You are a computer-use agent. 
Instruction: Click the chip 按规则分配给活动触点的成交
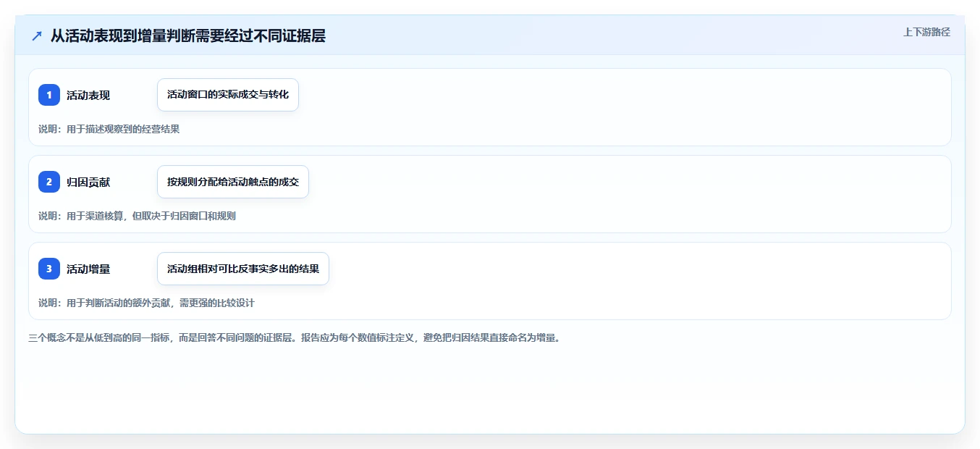pos(233,182)
